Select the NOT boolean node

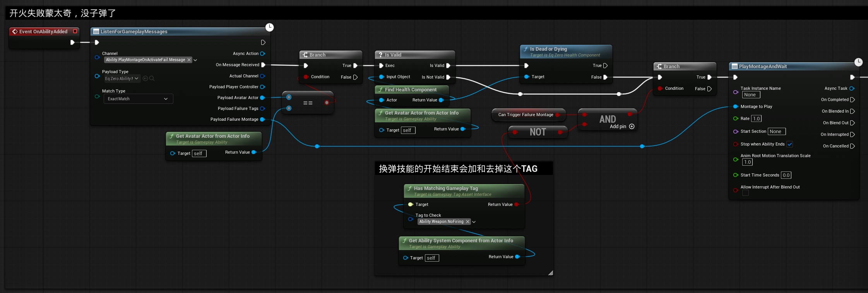[x=538, y=132]
